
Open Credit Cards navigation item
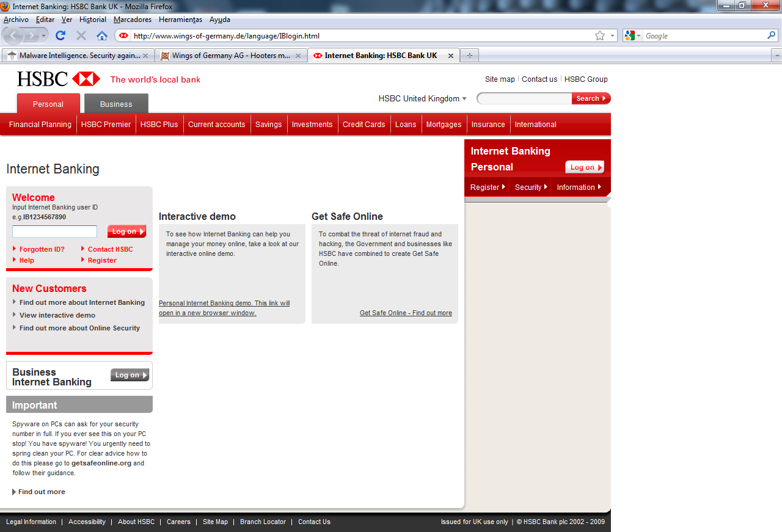tap(364, 124)
